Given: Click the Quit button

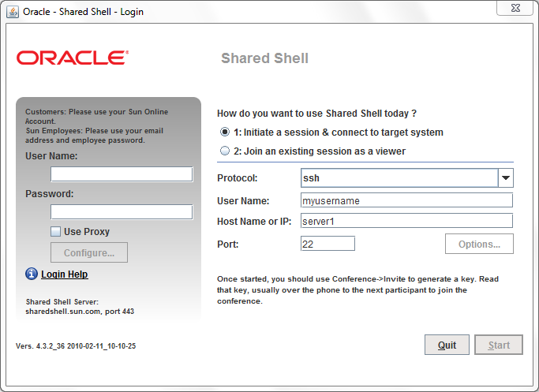Looking at the screenshot, I should 447,345.
